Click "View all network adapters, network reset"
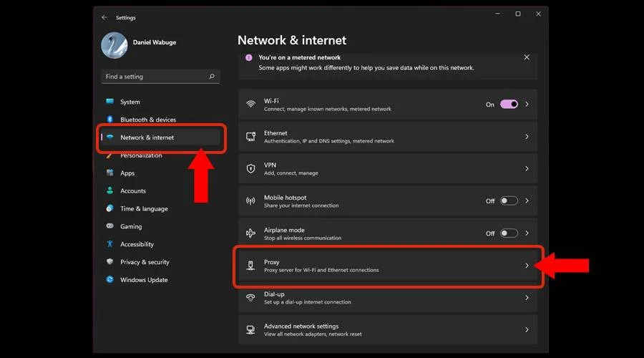 pos(313,334)
